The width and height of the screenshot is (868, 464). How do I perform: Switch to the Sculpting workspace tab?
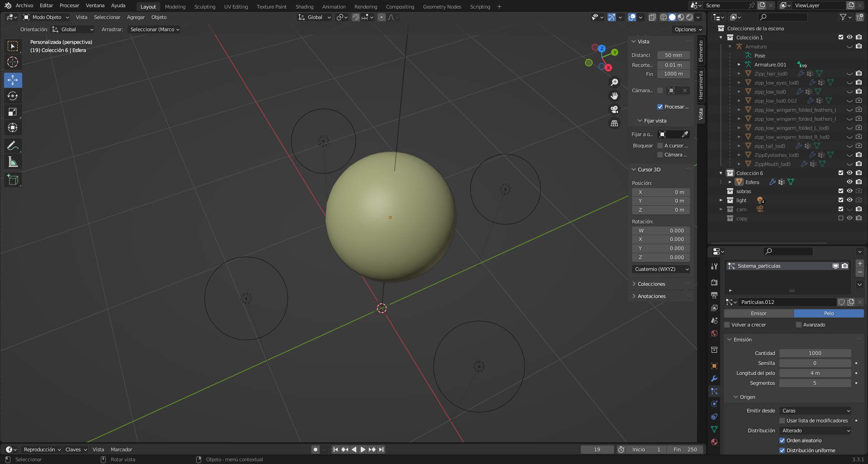point(204,7)
